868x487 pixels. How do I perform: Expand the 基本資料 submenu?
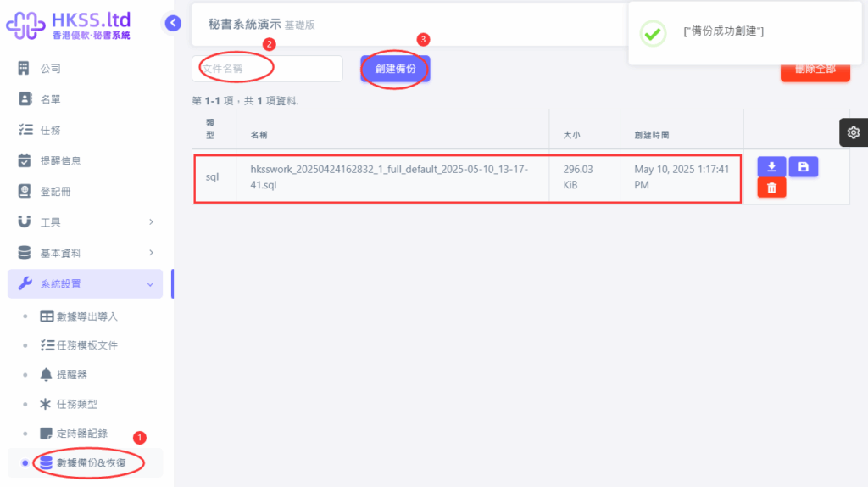tap(85, 253)
